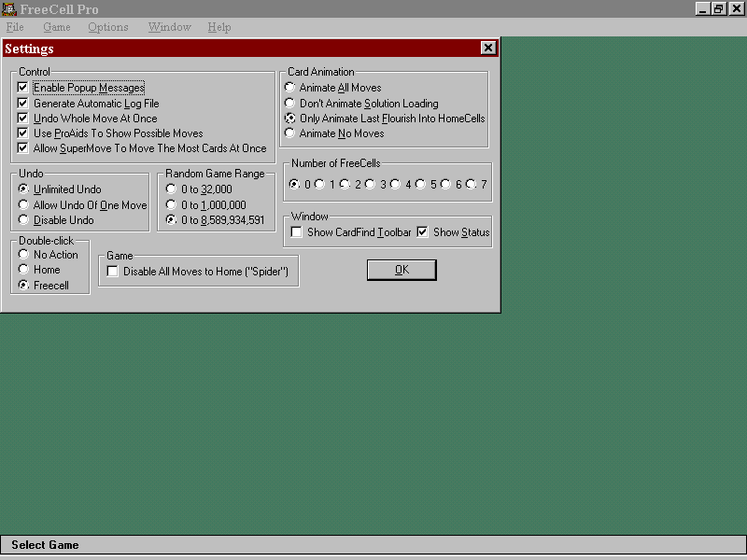Enable Show CardFind Toolbar checkbox
This screenshot has height=560, width=747.
tap(297, 232)
